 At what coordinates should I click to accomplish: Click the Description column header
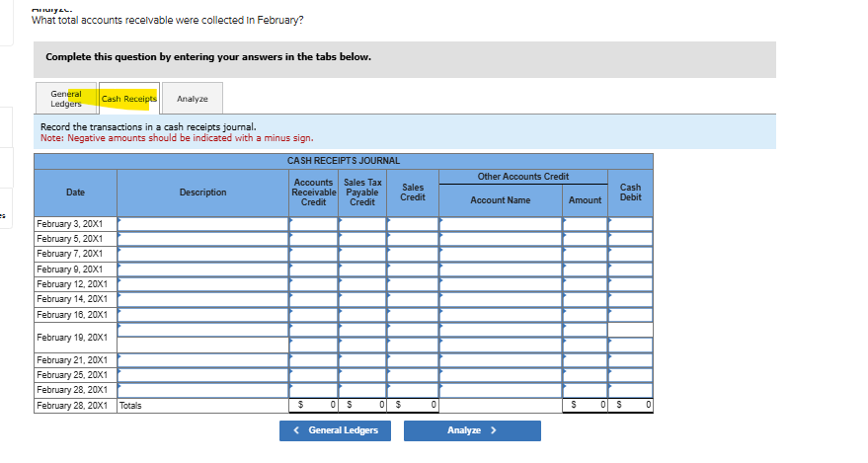tap(202, 193)
